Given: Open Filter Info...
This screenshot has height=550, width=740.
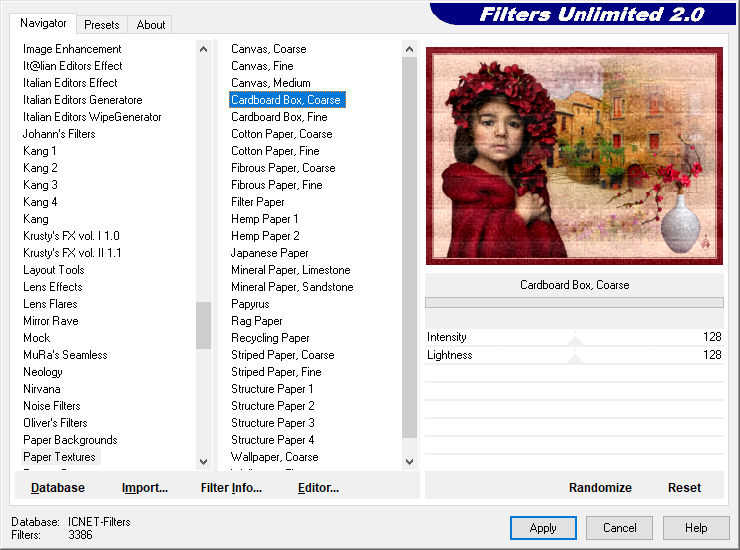Looking at the screenshot, I should click(x=231, y=488).
